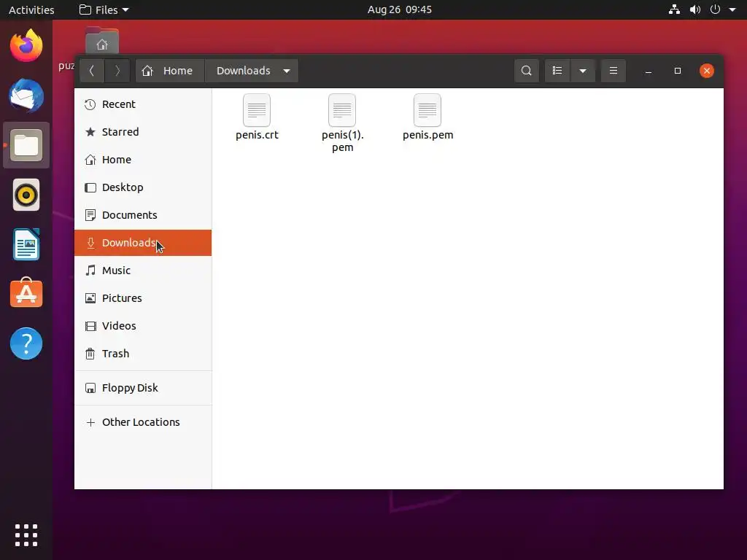Viewport: 747px width, 560px height.
Task: Go back with the left arrow button
Action: 92,71
